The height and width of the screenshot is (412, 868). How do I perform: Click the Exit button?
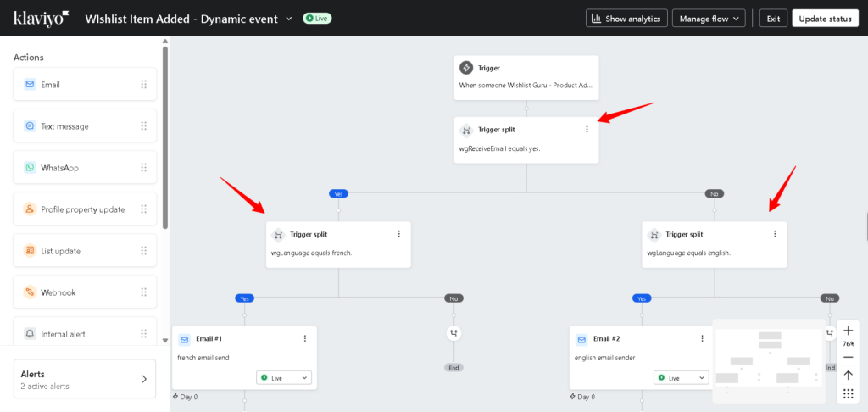(773, 19)
